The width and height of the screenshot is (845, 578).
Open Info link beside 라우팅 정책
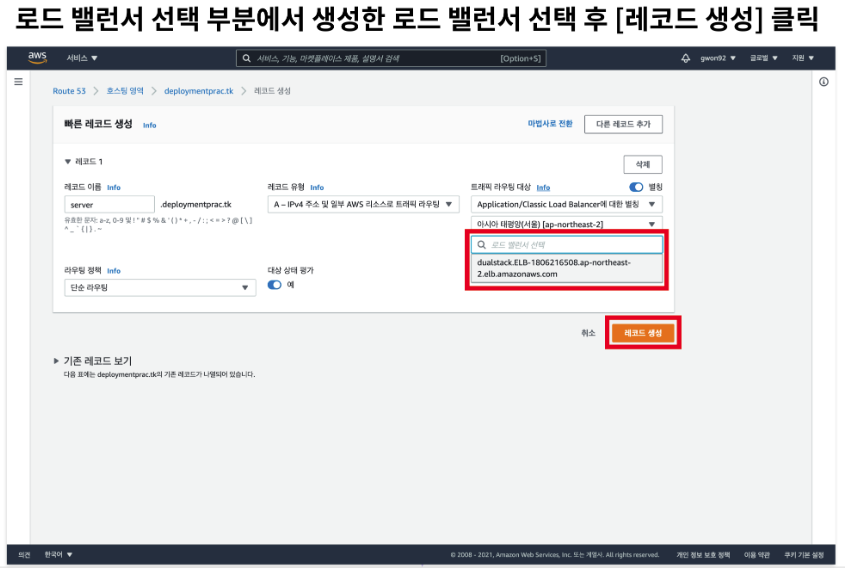point(114,271)
